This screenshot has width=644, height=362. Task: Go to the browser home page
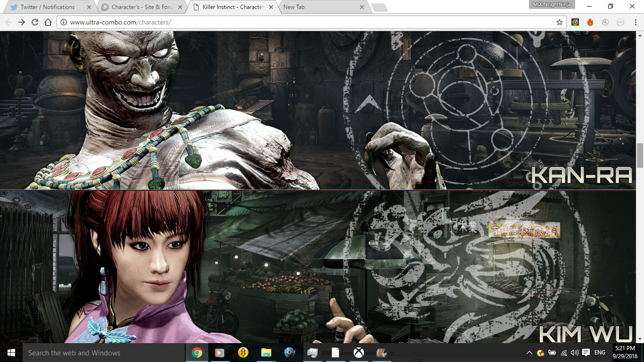[x=48, y=22]
